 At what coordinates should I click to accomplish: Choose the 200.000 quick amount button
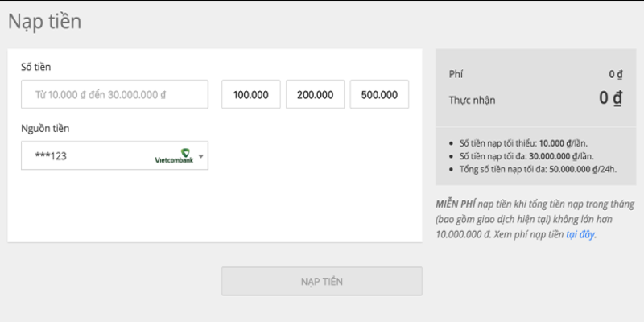[x=315, y=94]
